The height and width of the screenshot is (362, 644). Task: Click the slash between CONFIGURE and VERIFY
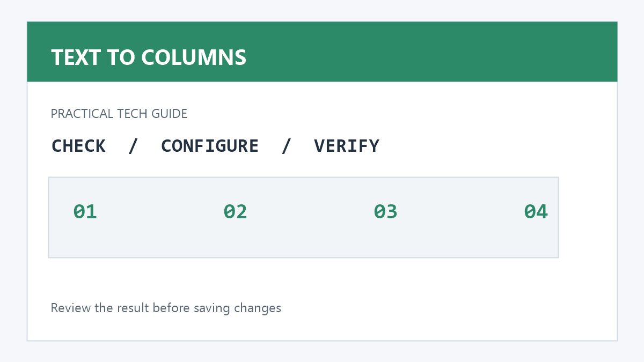[287, 146]
